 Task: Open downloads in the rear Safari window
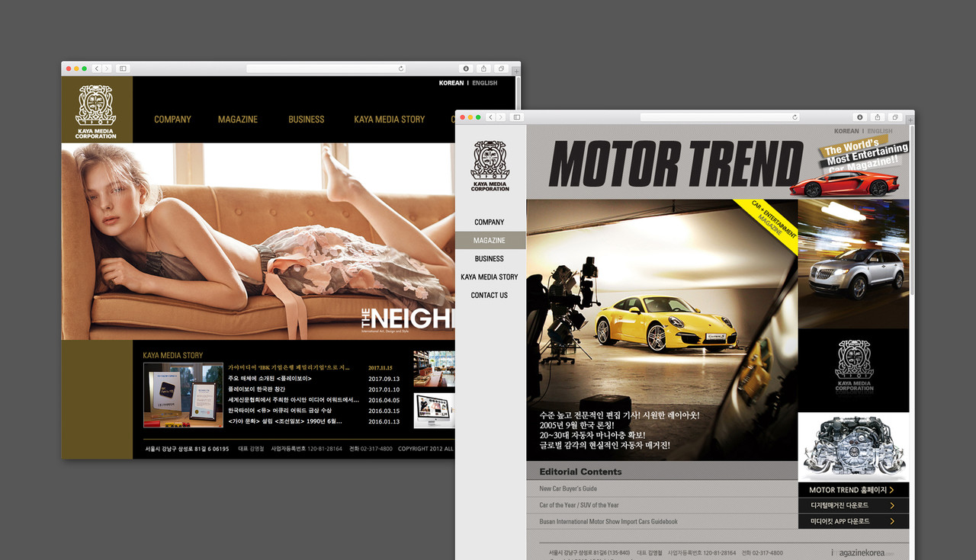click(466, 69)
